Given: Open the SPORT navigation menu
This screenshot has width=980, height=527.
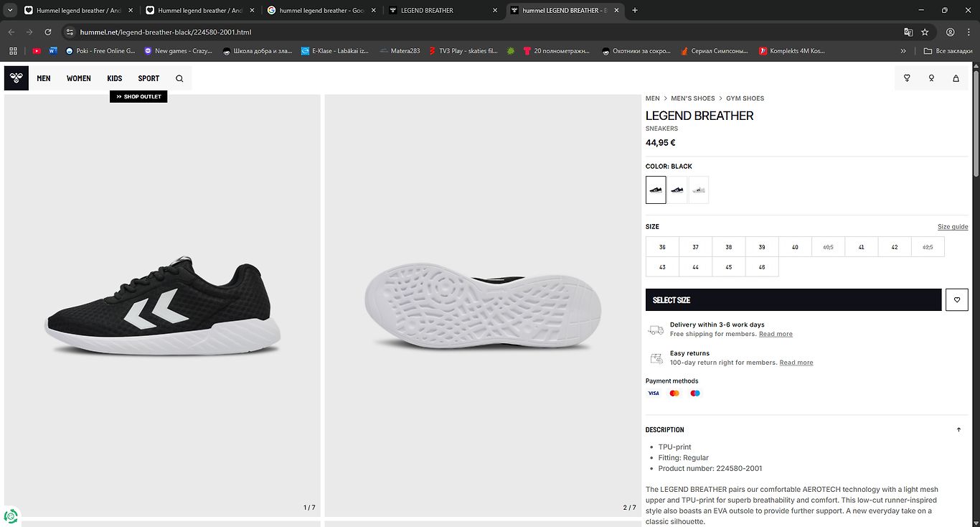Looking at the screenshot, I should point(149,78).
